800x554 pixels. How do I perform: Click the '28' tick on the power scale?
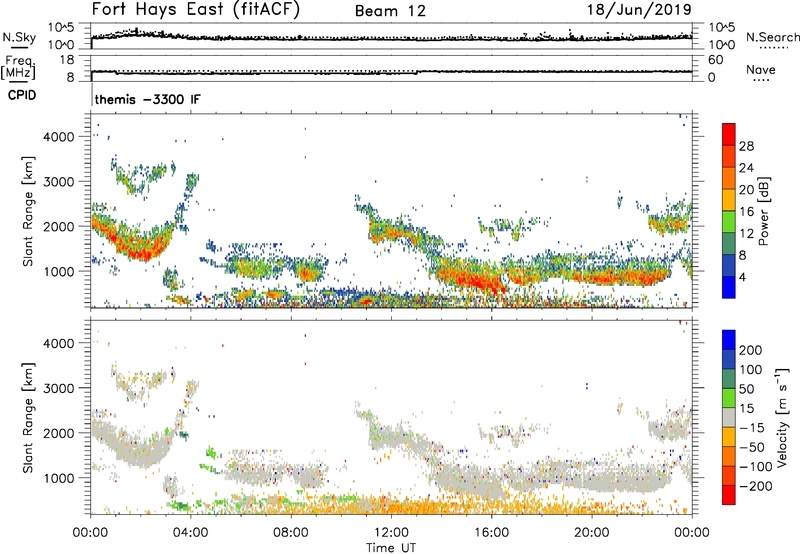746,146
